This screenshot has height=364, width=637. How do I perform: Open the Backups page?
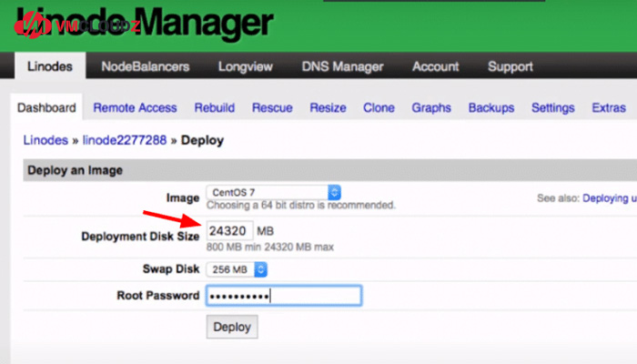coord(491,107)
